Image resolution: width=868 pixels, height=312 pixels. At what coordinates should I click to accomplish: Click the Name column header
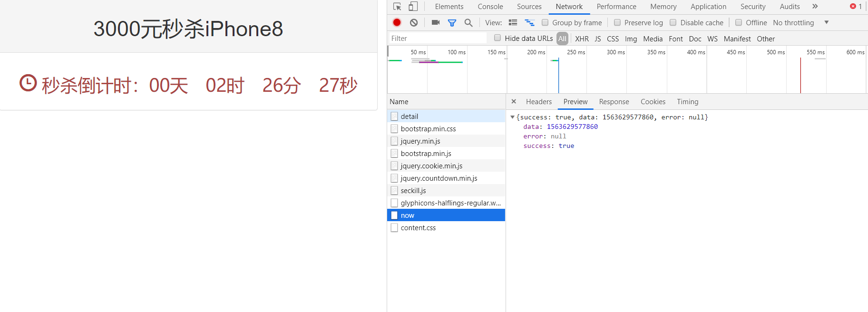[x=446, y=101]
